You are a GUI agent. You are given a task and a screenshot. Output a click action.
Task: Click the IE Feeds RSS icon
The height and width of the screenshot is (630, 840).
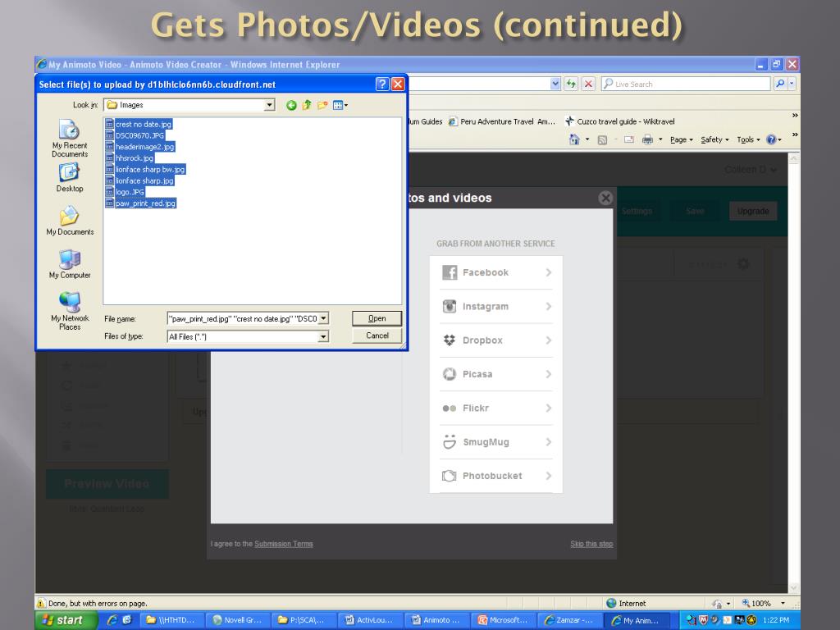tap(602, 139)
